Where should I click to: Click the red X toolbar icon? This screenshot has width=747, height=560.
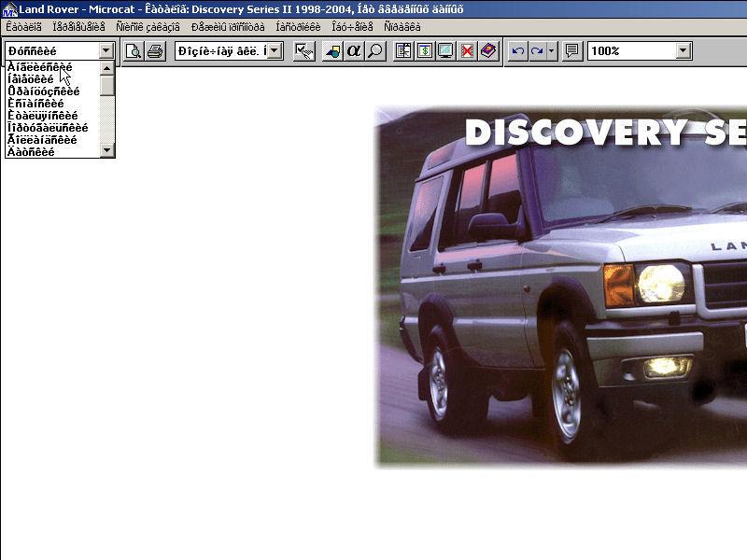click(468, 50)
